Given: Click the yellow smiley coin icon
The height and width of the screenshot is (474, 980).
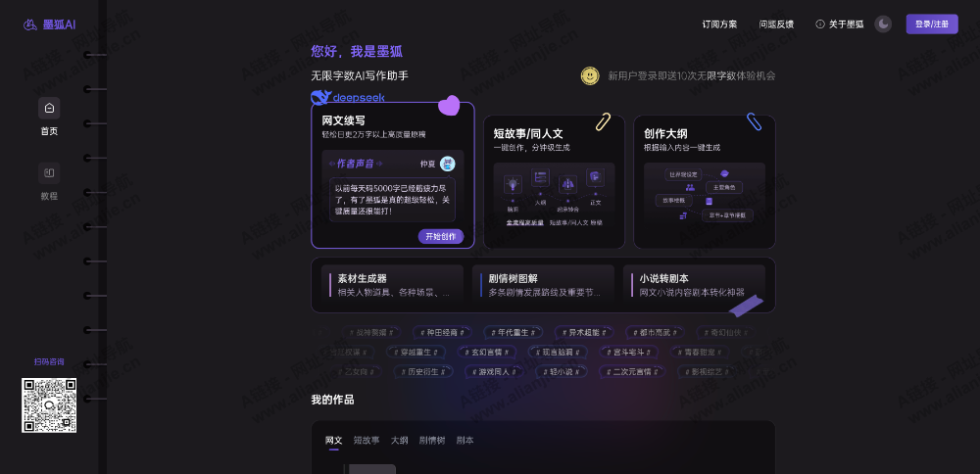Looking at the screenshot, I should point(590,76).
